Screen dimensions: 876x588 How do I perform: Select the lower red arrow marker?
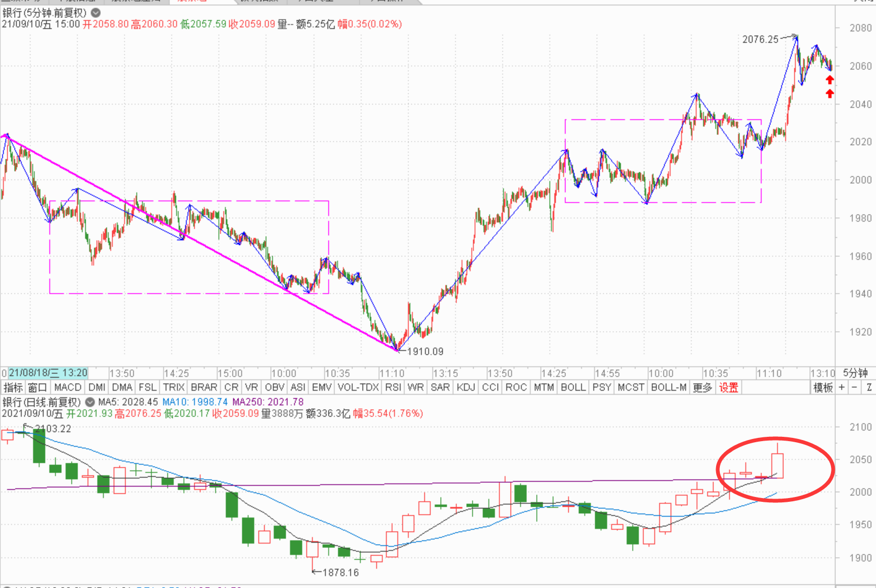coord(829,94)
